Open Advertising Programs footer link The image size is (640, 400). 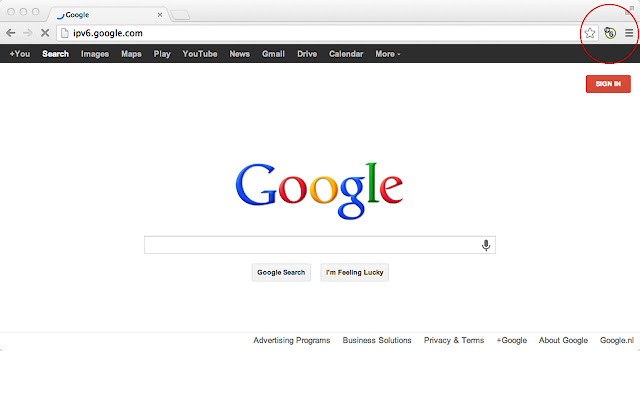pos(291,340)
